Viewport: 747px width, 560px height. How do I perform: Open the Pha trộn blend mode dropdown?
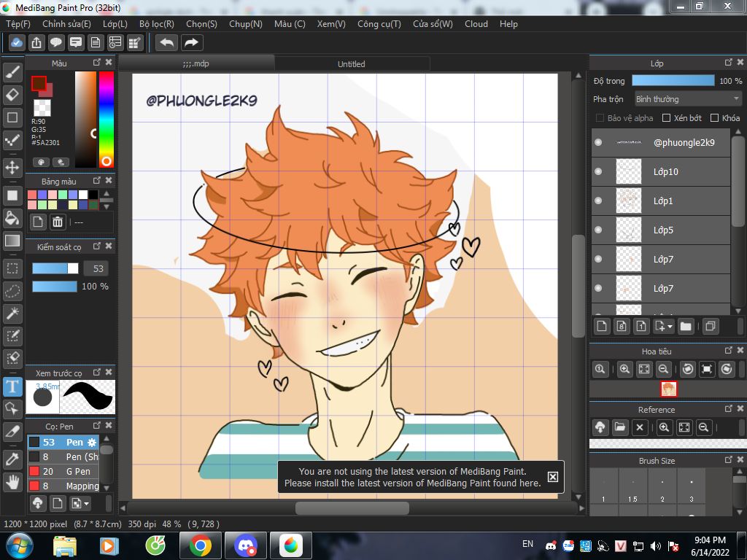click(x=688, y=99)
